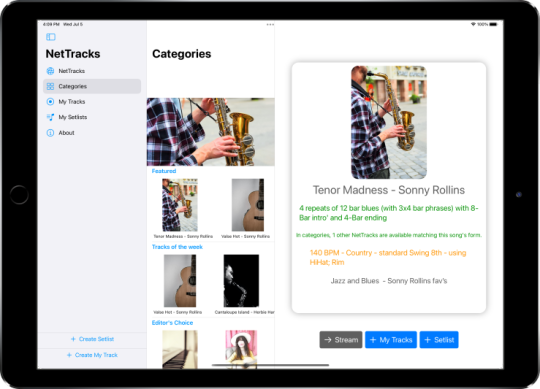Click the Stream button
Viewport: 540px width, 389px height.
(x=341, y=340)
